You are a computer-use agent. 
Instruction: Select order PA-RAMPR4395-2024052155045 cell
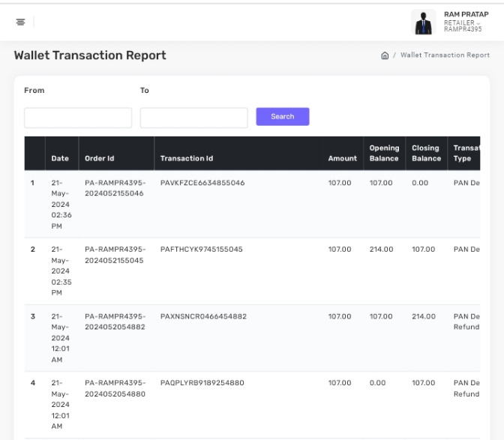point(115,254)
